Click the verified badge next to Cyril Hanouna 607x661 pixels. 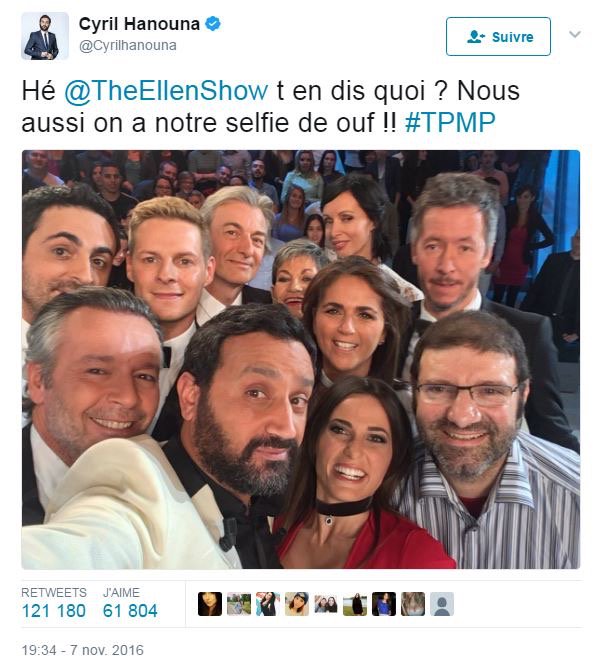pos(212,24)
